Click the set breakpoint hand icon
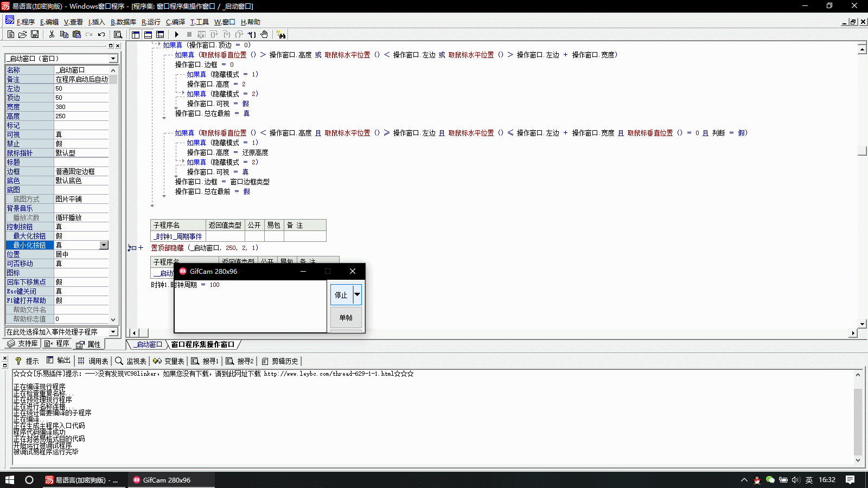 [x=264, y=34]
